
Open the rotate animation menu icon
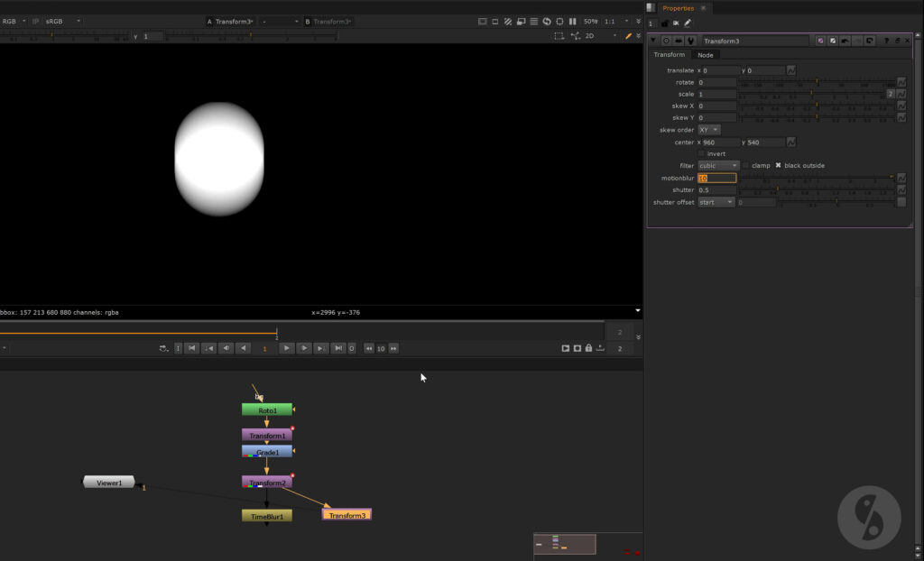[901, 82]
